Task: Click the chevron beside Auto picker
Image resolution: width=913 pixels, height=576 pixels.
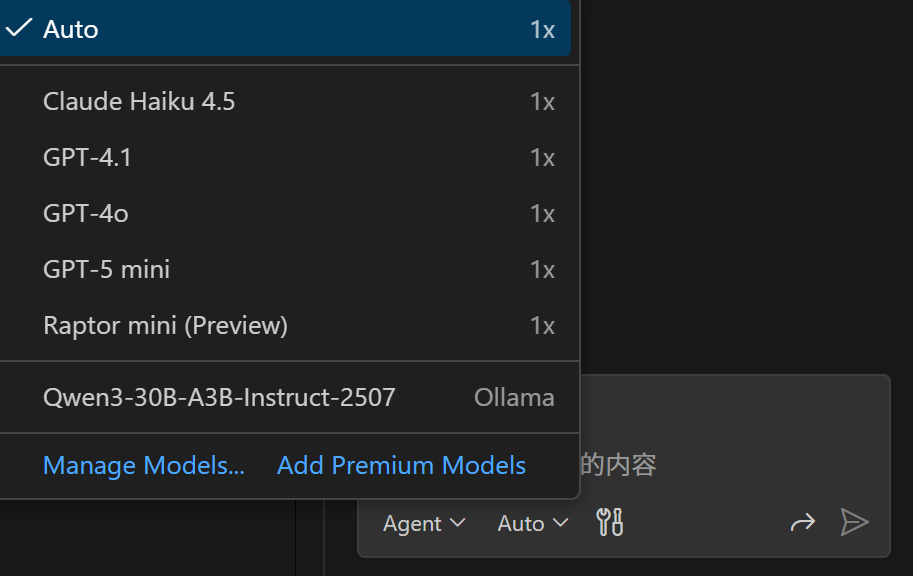Action: coord(560,523)
